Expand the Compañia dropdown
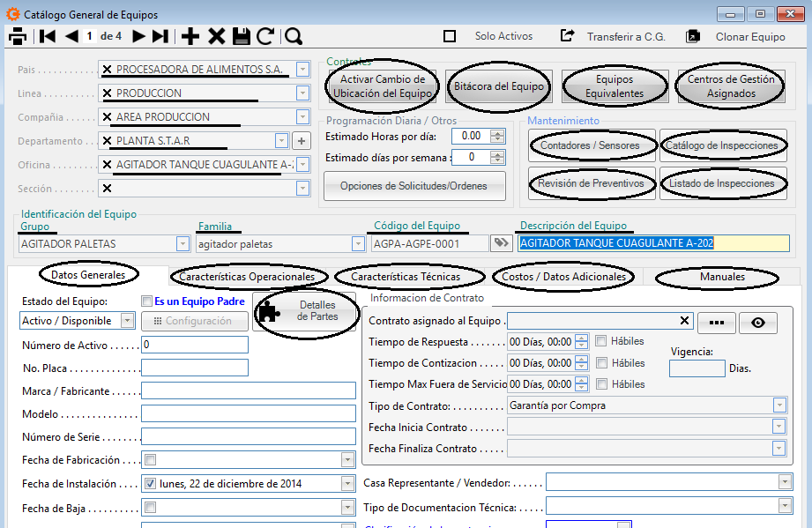The image size is (812, 528). point(303,117)
